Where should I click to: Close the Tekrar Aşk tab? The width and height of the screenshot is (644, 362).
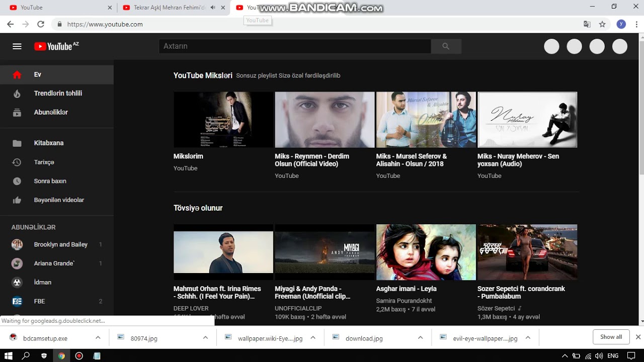coord(223,8)
